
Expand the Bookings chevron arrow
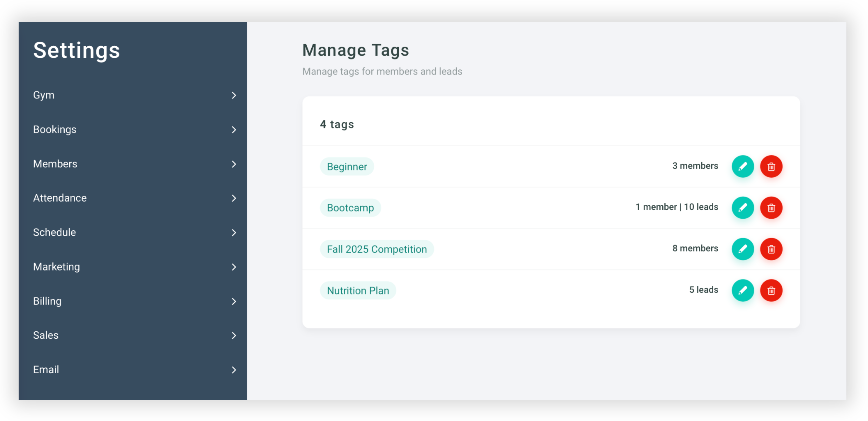[234, 130]
